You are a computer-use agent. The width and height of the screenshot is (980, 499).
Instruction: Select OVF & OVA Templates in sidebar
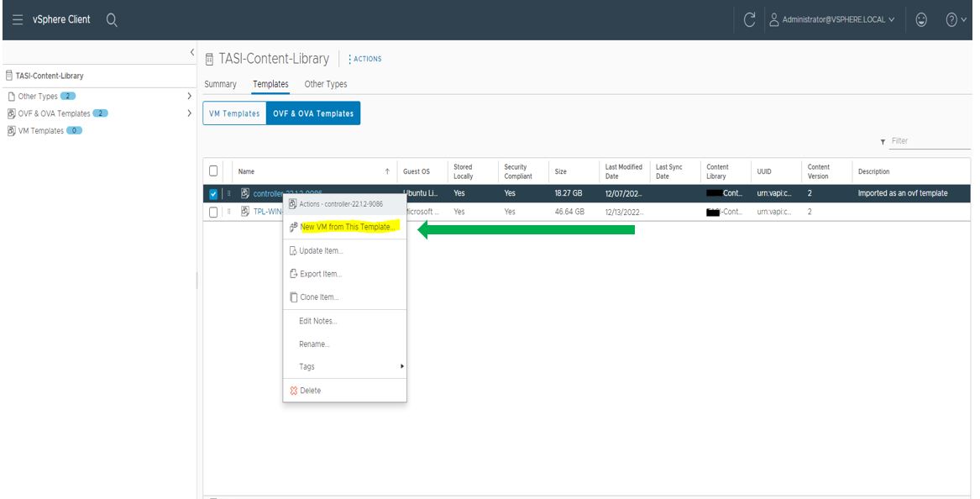54,113
